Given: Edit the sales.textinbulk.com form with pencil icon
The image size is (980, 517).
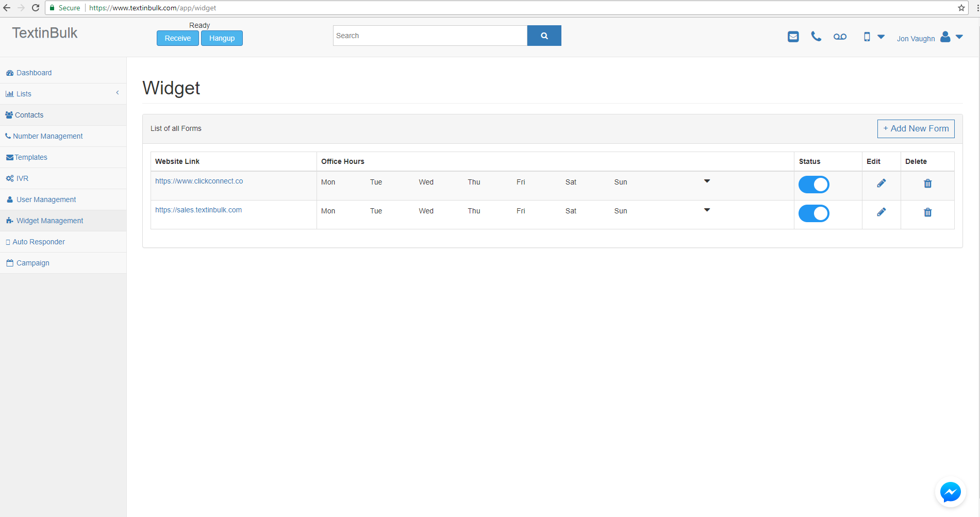Looking at the screenshot, I should coord(882,212).
